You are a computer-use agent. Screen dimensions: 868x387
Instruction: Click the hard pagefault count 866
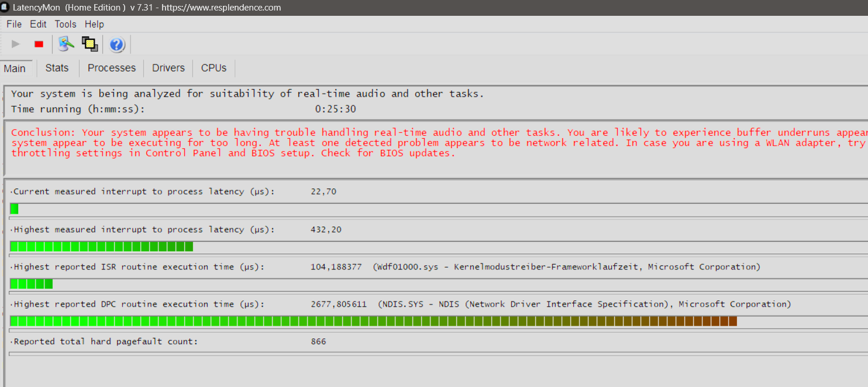point(318,341)
